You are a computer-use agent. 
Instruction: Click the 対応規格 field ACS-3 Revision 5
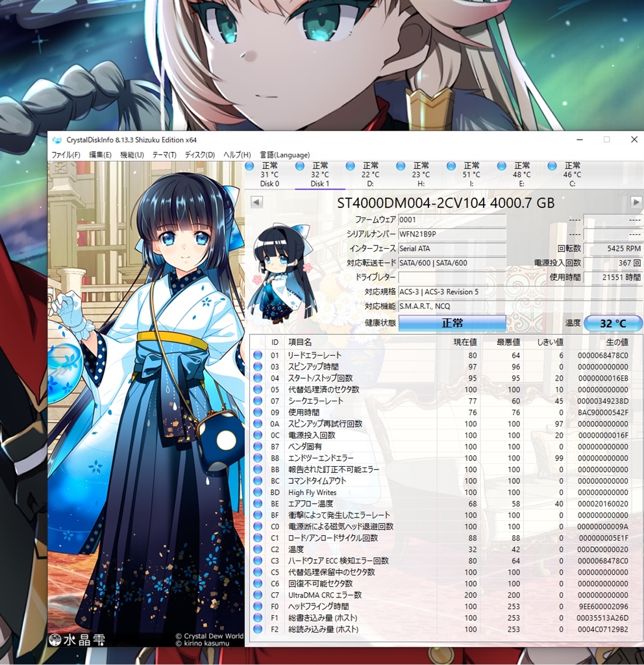point(520,292)
